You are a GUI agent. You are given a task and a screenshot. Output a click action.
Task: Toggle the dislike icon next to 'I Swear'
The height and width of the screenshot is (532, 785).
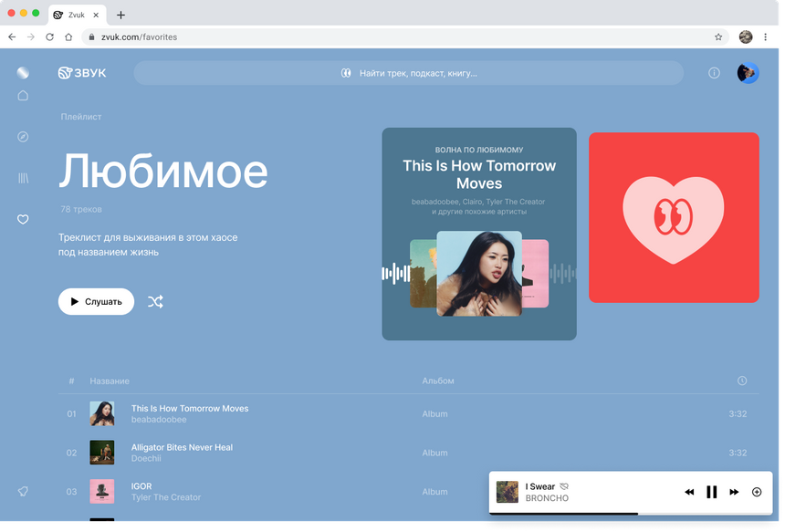[563, 486]
